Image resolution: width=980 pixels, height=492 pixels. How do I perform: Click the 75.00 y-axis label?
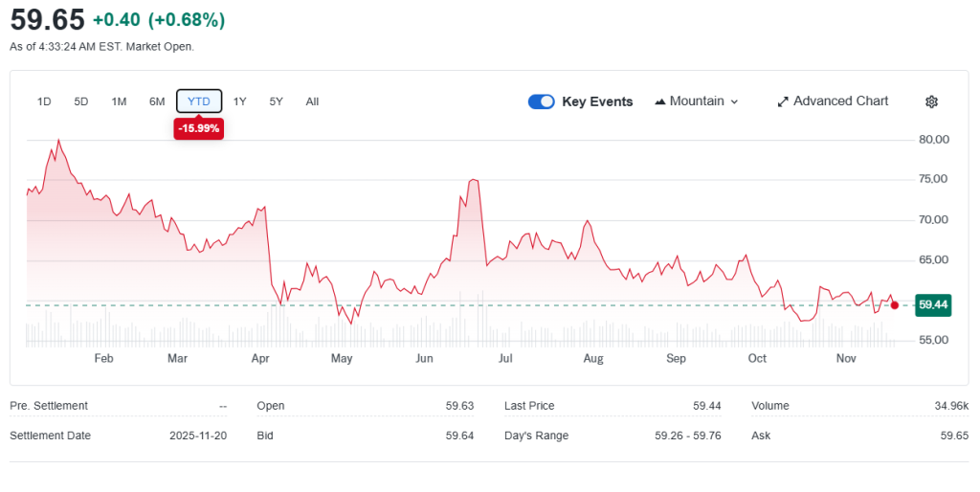click(933, 179)
